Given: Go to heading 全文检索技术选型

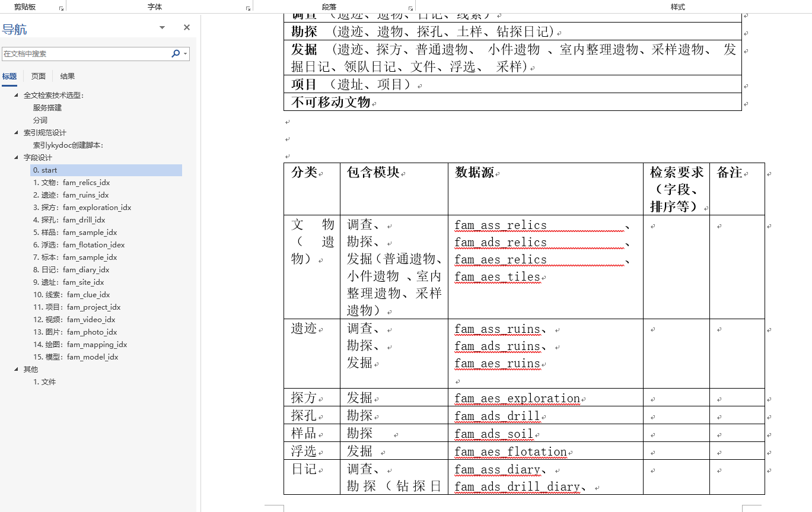Looking at the screenshot, I should click(x=54, y=95).
